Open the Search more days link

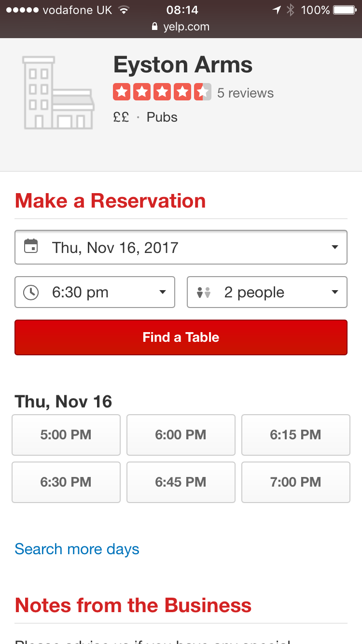(x=77, y=549)
